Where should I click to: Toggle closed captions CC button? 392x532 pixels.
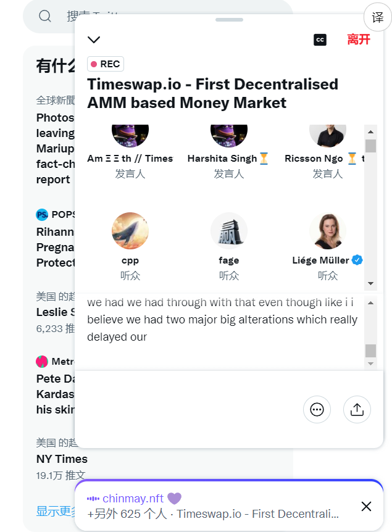coord(320,39)
